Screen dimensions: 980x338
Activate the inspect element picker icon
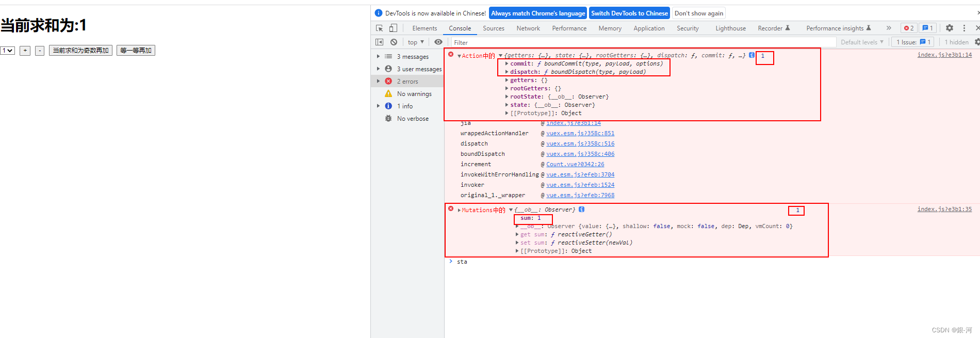pyautogui.click(x=380, y=28)
